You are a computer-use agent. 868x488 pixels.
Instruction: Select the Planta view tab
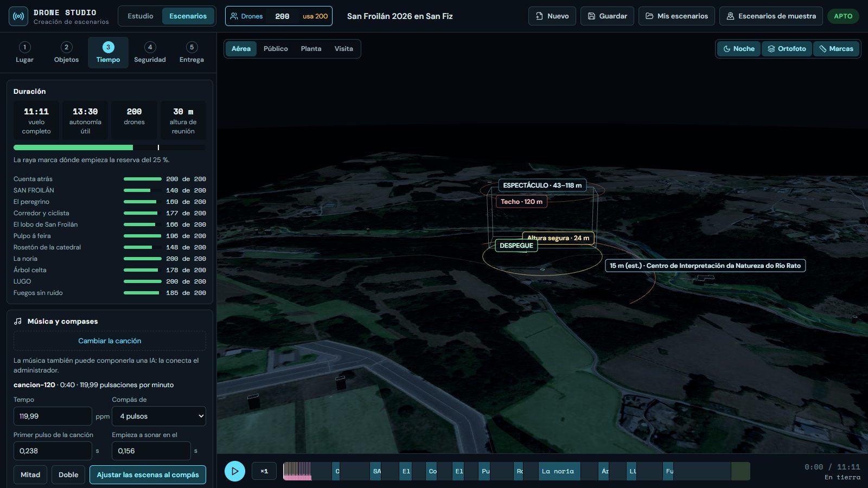tap(311, 49)
